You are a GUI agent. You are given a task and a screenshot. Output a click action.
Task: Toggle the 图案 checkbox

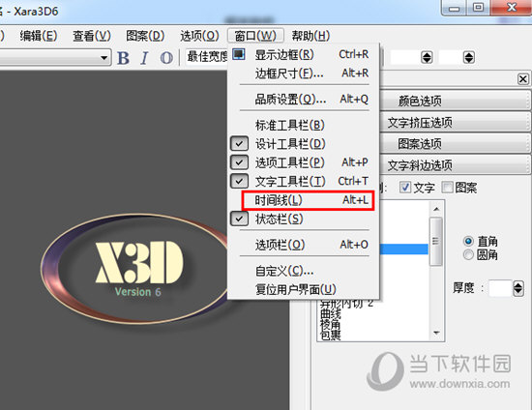coord(447,188)
